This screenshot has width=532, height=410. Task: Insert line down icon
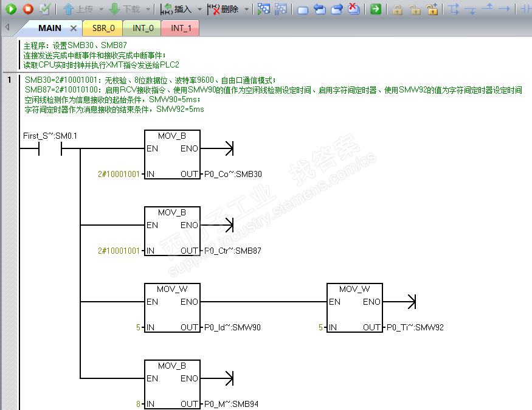point(471,10)
